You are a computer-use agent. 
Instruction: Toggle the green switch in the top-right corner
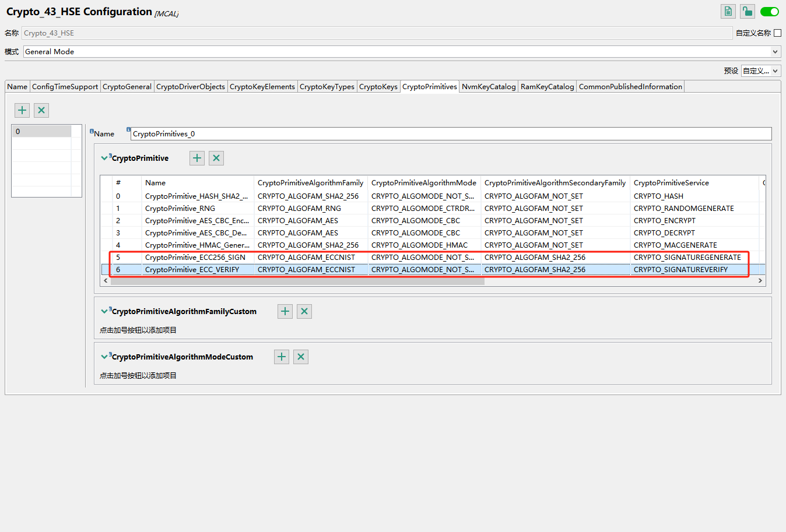coord(769,11)
